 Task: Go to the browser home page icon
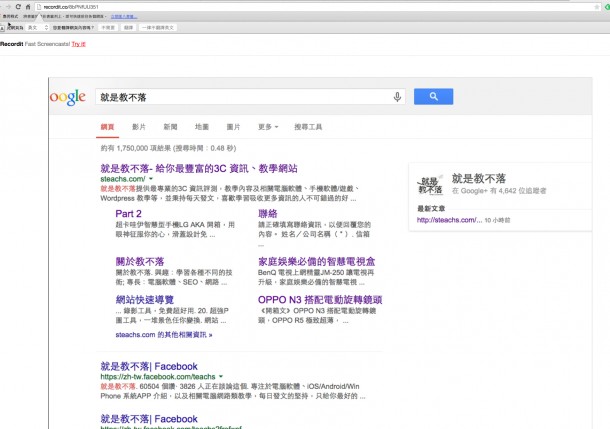tap(28, 7)
